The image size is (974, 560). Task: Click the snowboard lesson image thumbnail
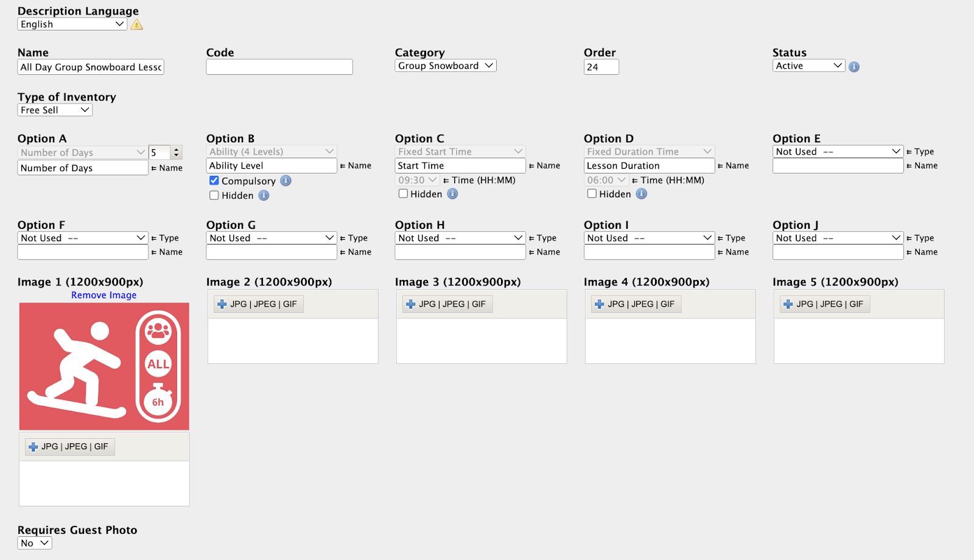[104, 366]
